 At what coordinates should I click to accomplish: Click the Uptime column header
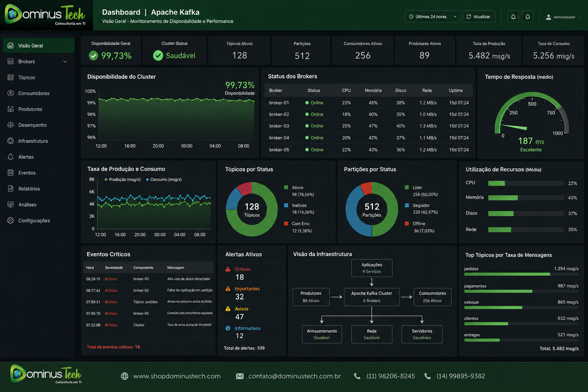tap(456, 91)
